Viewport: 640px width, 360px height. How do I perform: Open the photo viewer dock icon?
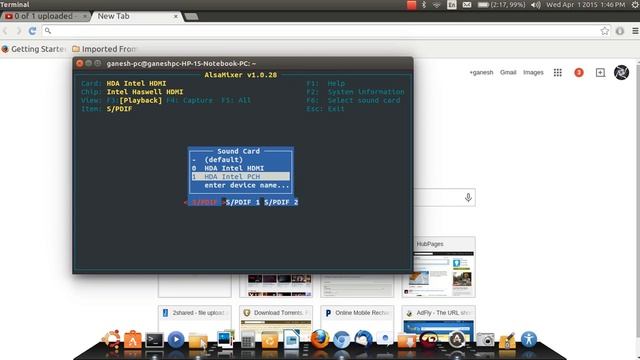pos(225,339)
